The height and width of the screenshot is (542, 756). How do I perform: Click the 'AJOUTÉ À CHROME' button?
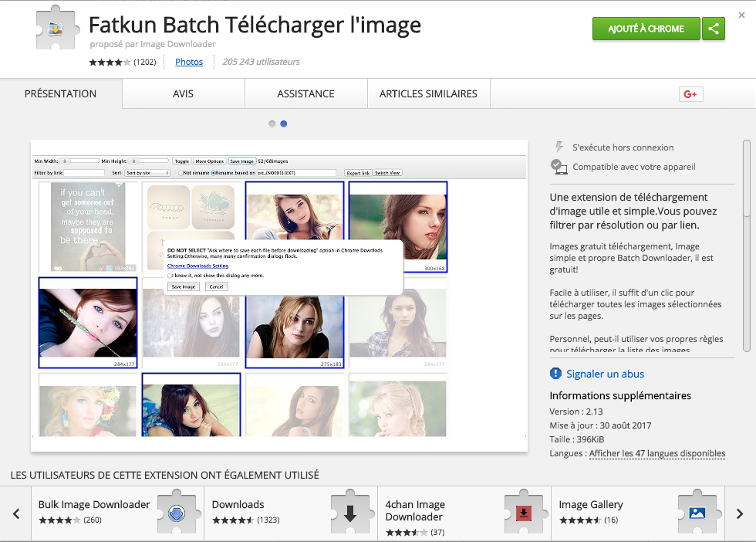[646, 29]
